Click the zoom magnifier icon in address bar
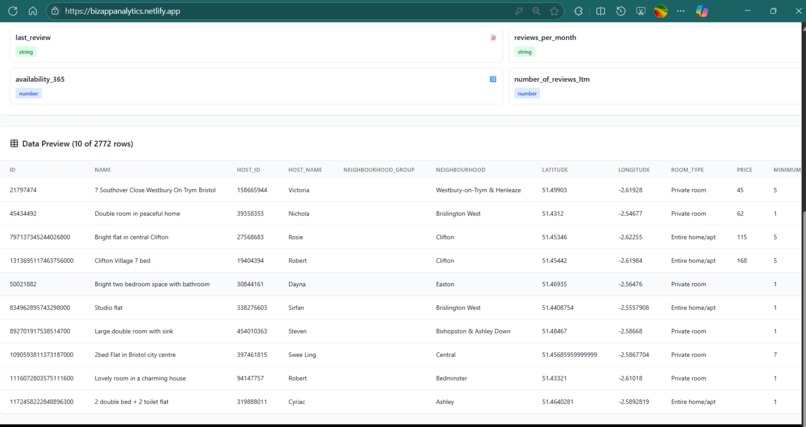The height and width of the screenshot is (427, 806). coord(536,11)
